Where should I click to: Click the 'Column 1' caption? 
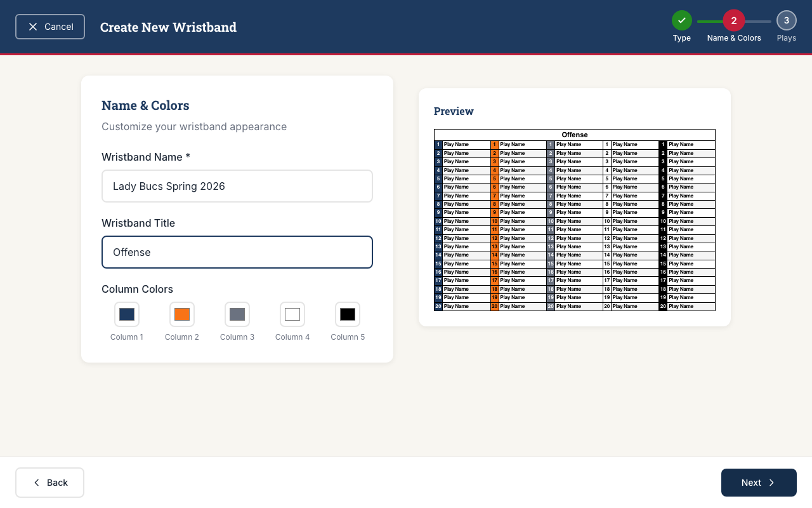point(127,337)
